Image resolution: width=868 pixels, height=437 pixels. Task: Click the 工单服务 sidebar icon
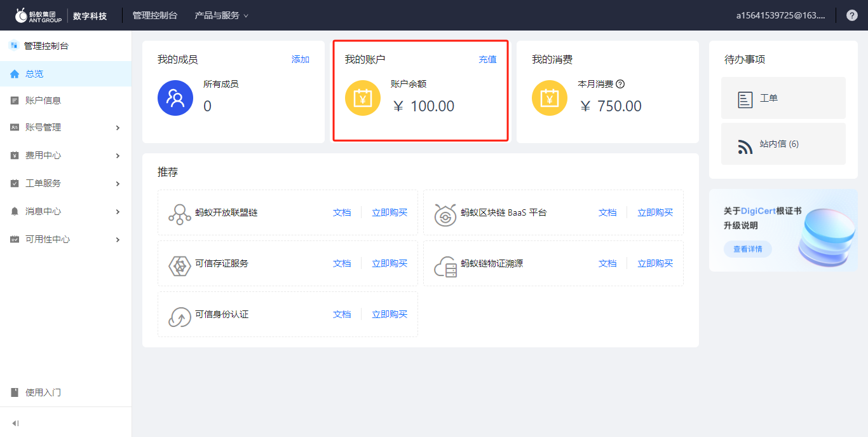[x=15, y=183]
